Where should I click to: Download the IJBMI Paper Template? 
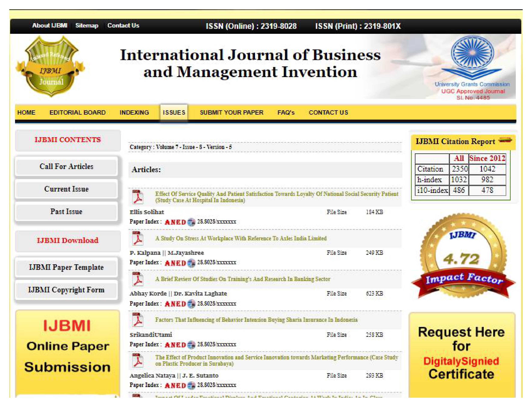[66, 267]
